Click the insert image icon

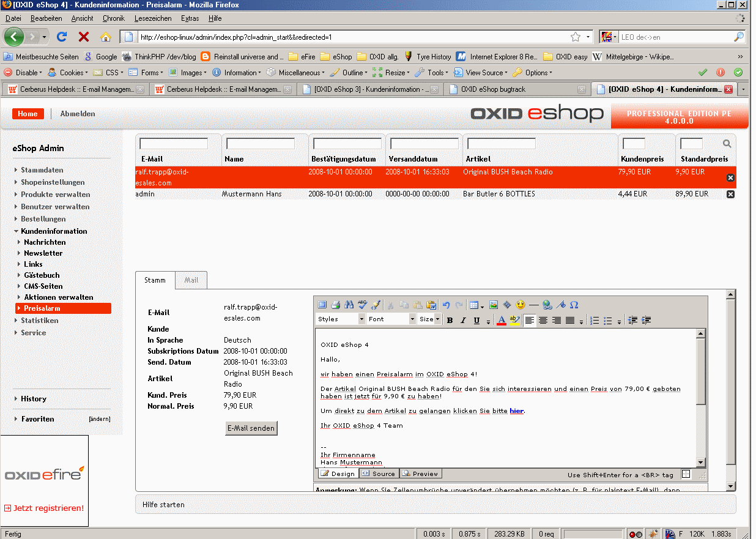tap(494, 305)
